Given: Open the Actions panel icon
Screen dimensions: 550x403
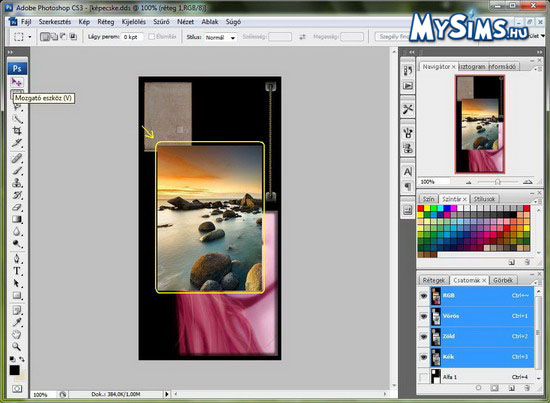Looking at the screenshot, I should click(408, 86).
